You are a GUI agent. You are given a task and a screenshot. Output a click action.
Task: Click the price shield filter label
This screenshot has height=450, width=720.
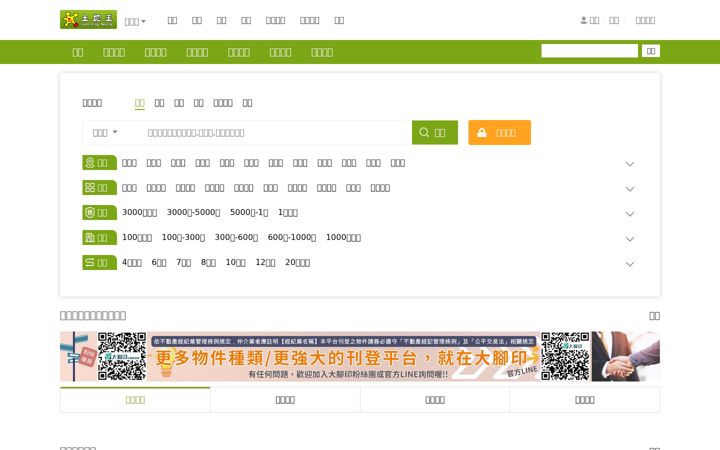(99, 213)
